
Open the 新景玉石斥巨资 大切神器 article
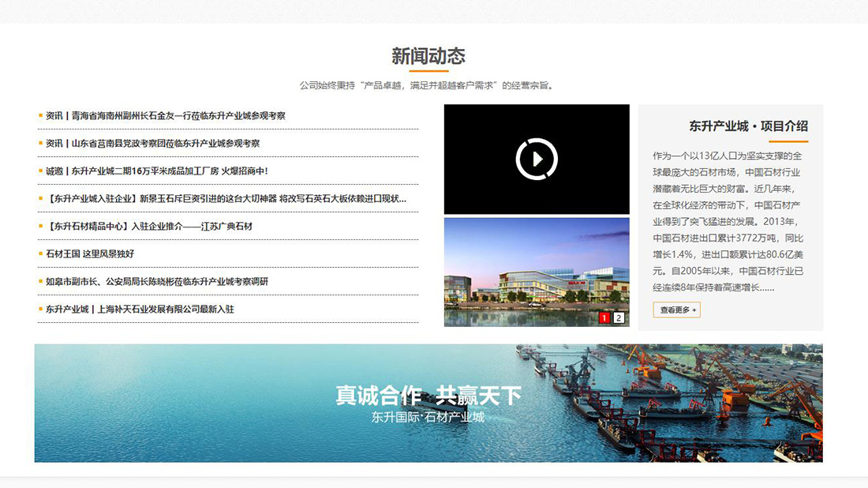tap(226, 199)
